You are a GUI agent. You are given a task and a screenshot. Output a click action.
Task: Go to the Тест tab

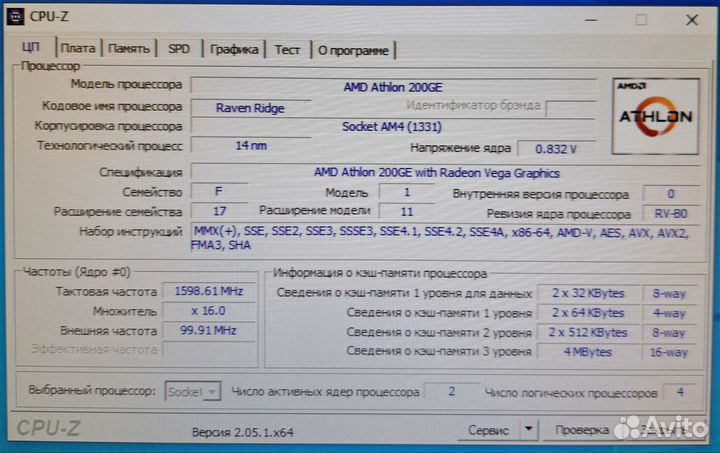pyautogui.click(x=287, y=50)
